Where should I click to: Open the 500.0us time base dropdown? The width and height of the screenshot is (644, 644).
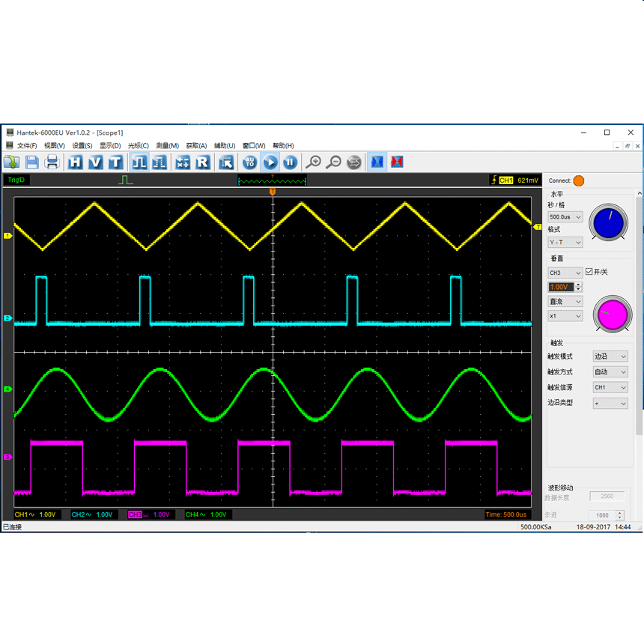565,217
